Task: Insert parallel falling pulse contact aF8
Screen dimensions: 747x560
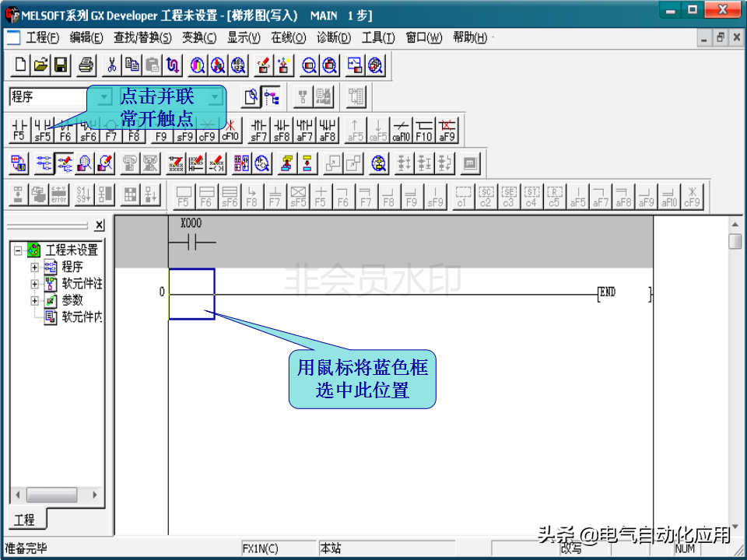Action: [328, 130]
